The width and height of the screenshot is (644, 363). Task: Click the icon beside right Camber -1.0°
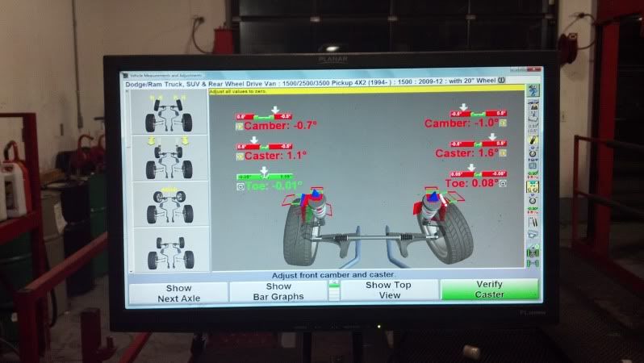(x=503, y=123)
